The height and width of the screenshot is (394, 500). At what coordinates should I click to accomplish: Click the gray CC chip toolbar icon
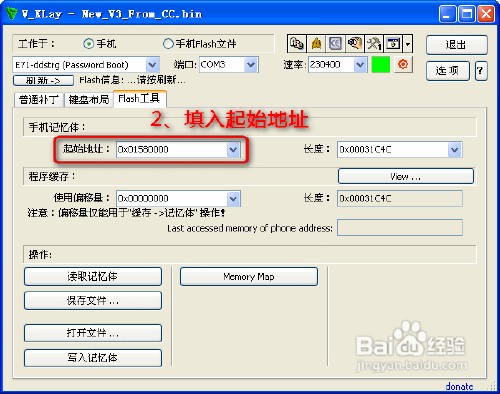click(x=335, y=43)
